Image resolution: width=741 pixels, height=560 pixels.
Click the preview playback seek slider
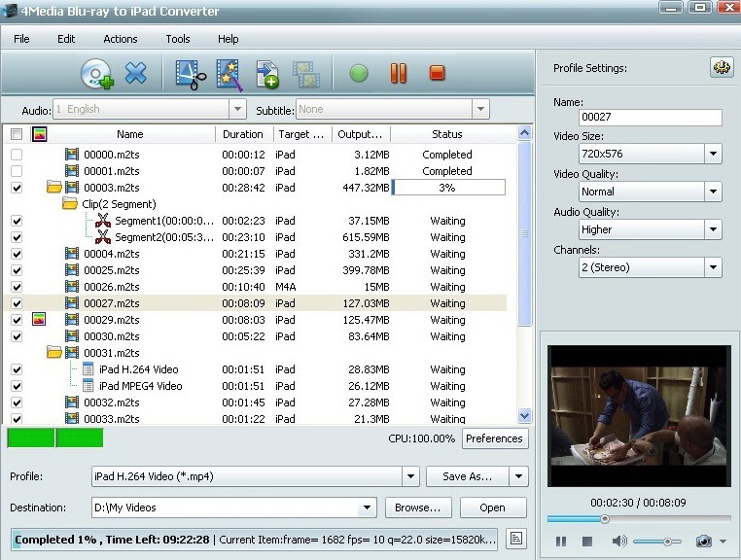639,519
